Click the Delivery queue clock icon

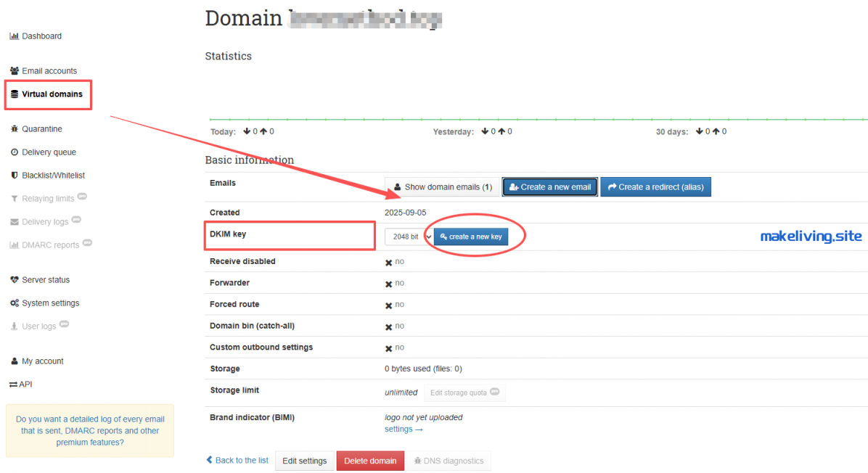tap(13, 152)
